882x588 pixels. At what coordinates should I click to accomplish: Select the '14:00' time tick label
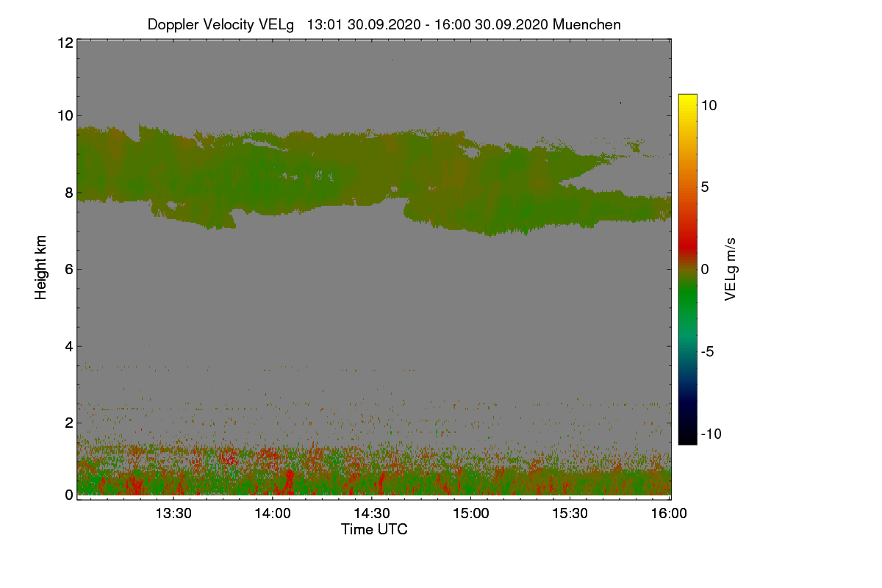click(273, 514)
